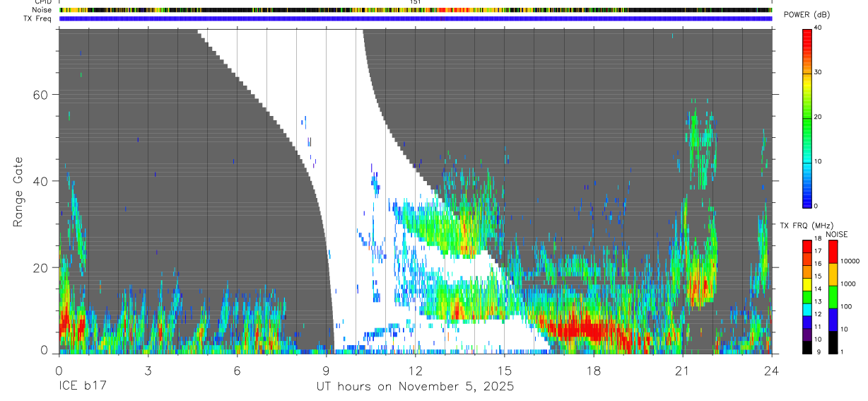Click the yellow swatch in the TX FRQ legend
The image size is (868, 401).
(x=807, y=284)
